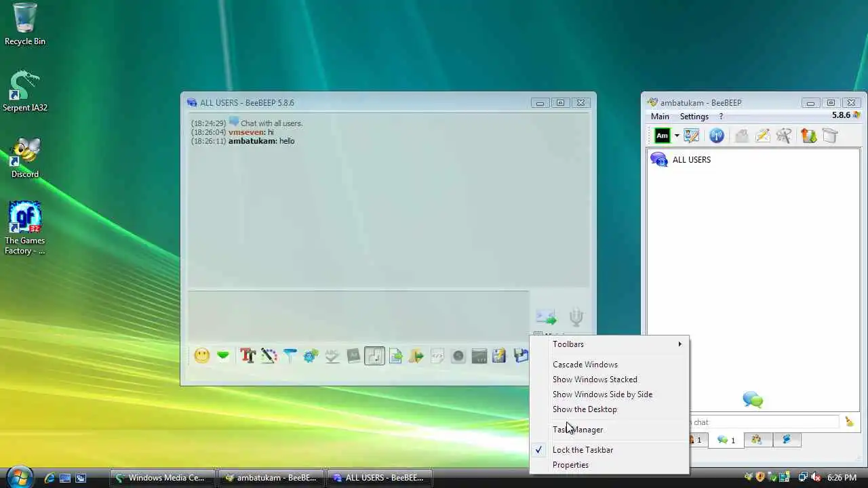Click the blue network broadcast icon
The width and height of the screenshot is (868, 488).
tap(717, 136)
